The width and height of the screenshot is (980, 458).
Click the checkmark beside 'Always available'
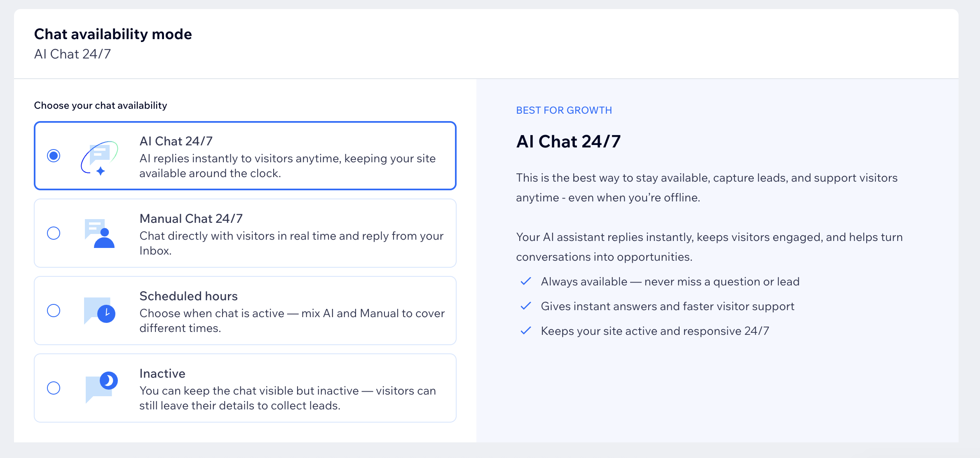[x=525, y=281]
